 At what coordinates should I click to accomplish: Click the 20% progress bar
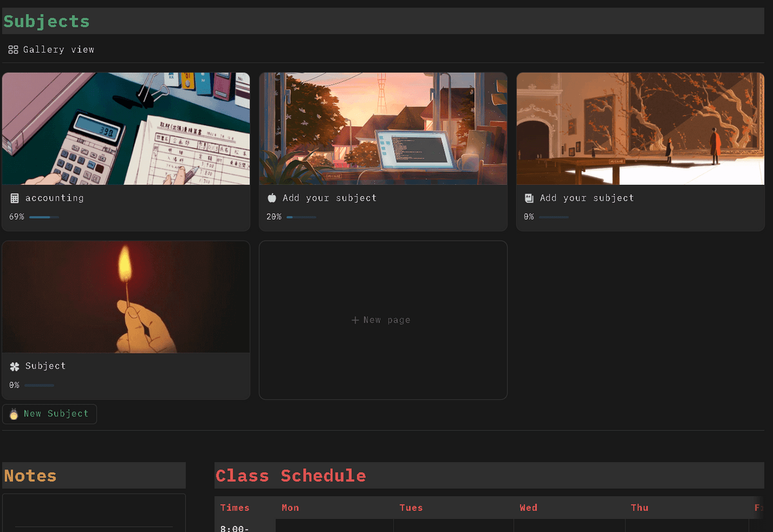301,217
